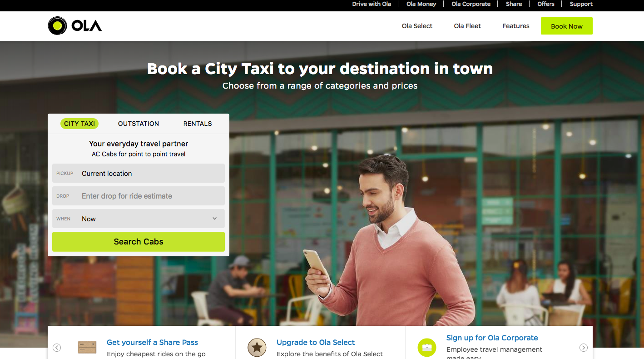Screen dimensions: 644x359
Task: Open Features in navigation
Action: tap(516, 26)
